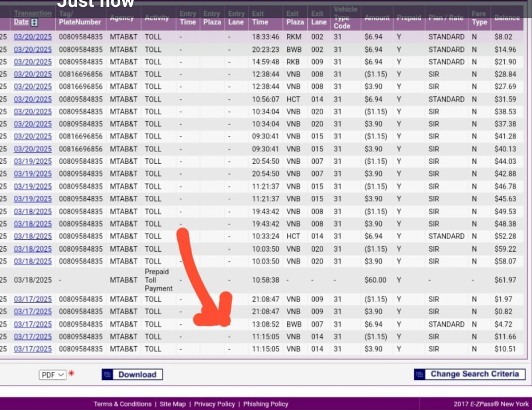
Task: Open the 03/17/2025 date link with balance $4.72
Action: click(x=33, y=324)
